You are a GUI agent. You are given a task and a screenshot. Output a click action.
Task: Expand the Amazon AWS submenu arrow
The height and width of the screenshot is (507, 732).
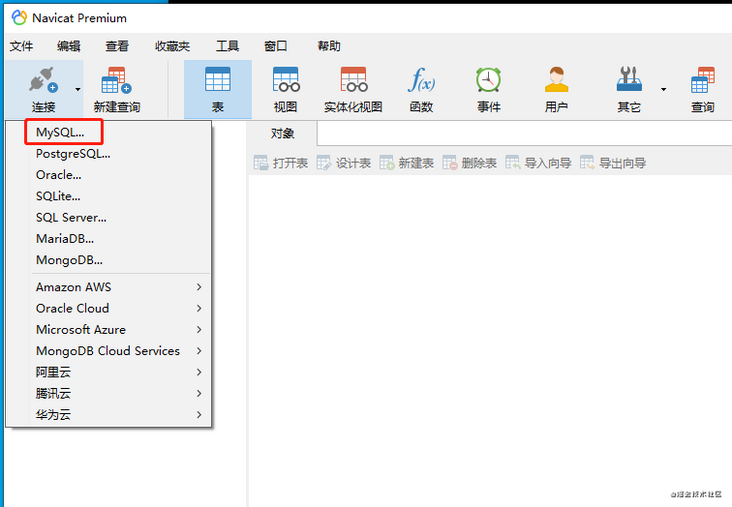[199, 287]
